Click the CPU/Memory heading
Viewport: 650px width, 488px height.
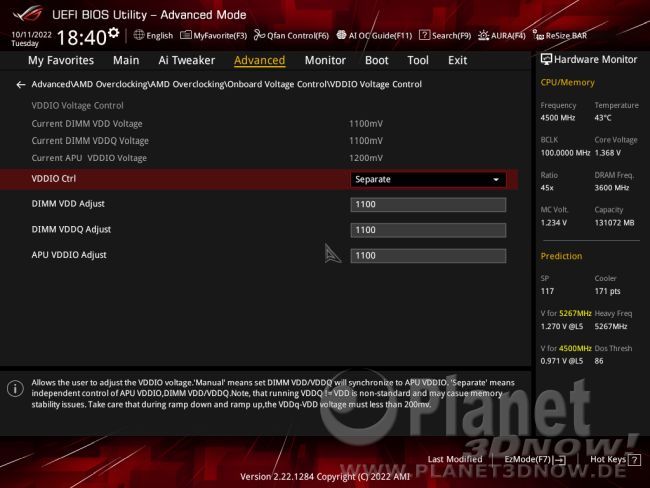click(x=567, y=83)
